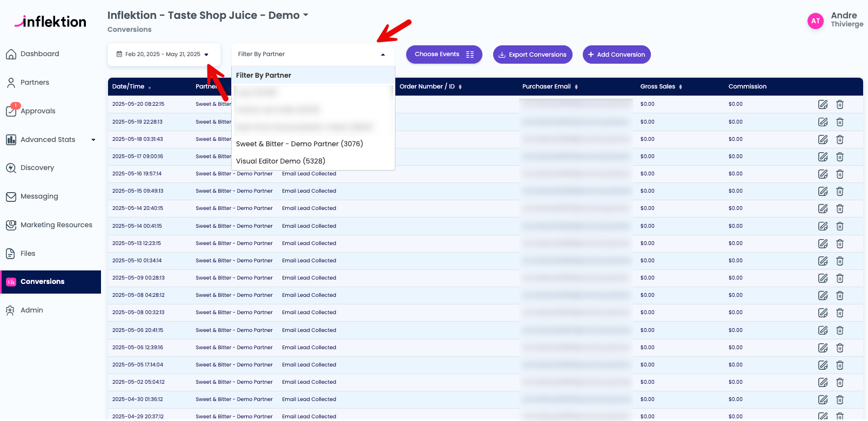Click the AT user avatar

pos(816,21)
